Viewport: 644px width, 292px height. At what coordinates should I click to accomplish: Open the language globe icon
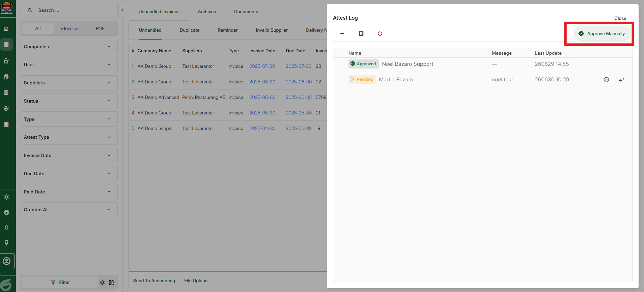point(6,212)
